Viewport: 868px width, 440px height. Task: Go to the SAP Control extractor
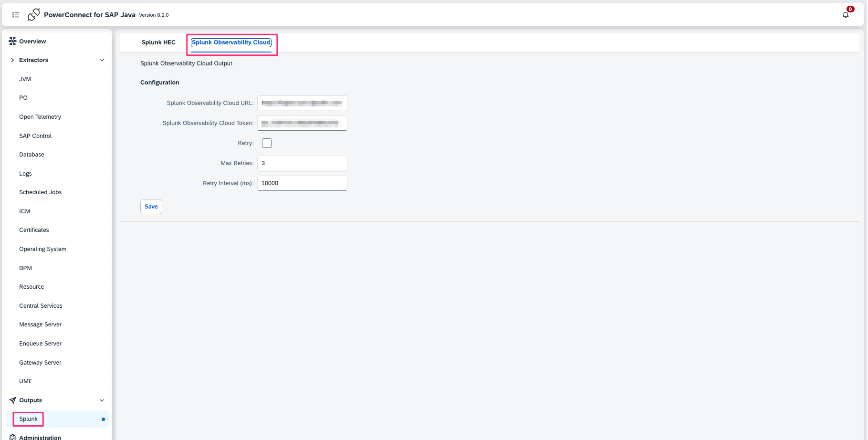pyautogui.click(x=35, y=136)
